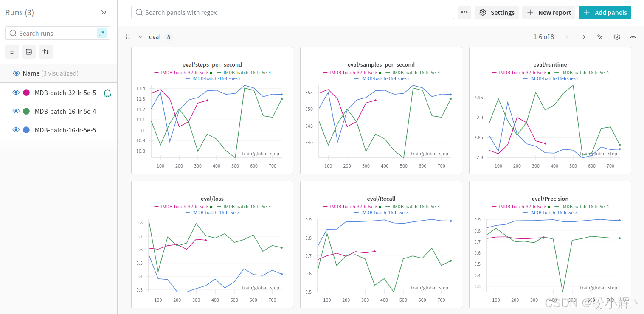Image resolution: width=644 pixels, height=314 pixels.
Task: Click the alert bell on IMDB-batch-32-lr-5e-5
Action: pos(107,93)
